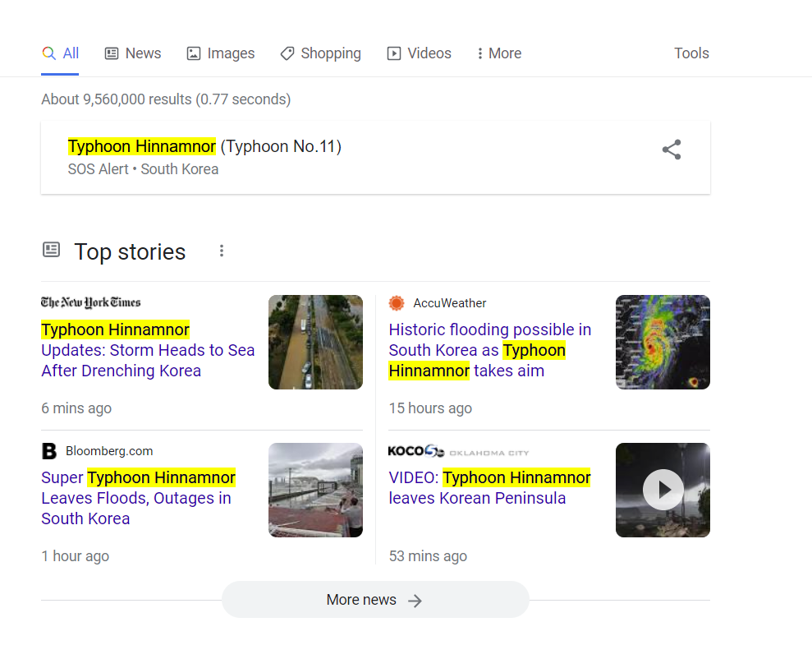Image resolution: width=812 pixels, height=645 pixels.
Task: Open the Tools options
Action: 690,53
